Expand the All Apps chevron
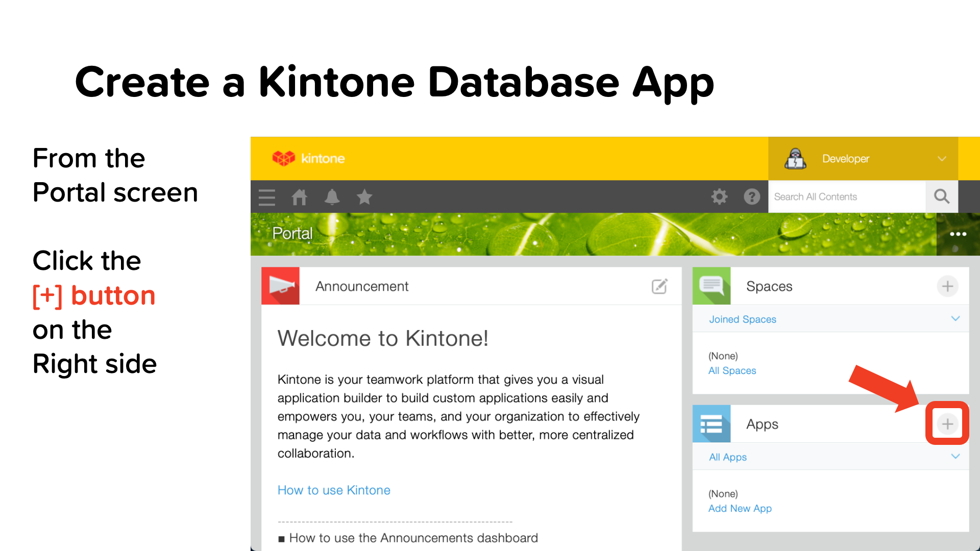The height and width of the screenshot is (551, 980). (x=955, y=457)
